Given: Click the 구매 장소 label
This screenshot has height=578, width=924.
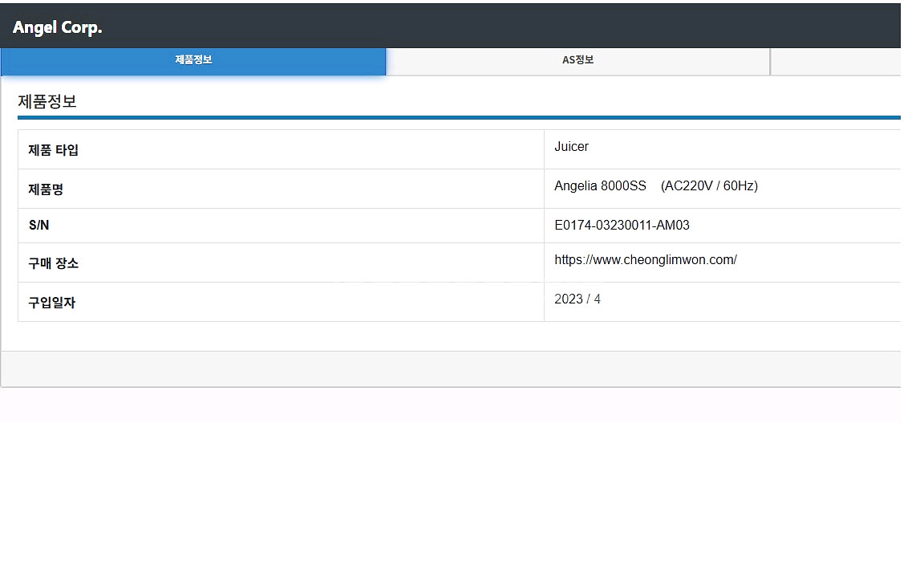Looking at the screenshot, I should tap(53, 263).
